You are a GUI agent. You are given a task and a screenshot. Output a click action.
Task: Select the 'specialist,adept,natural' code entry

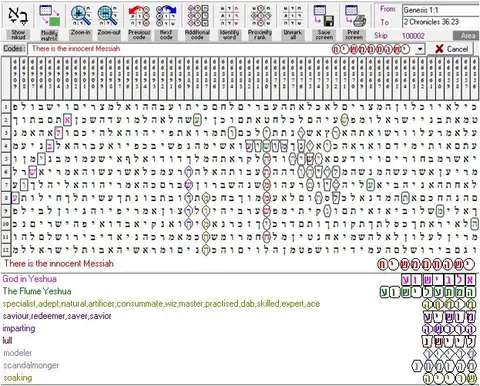(161, 304)
